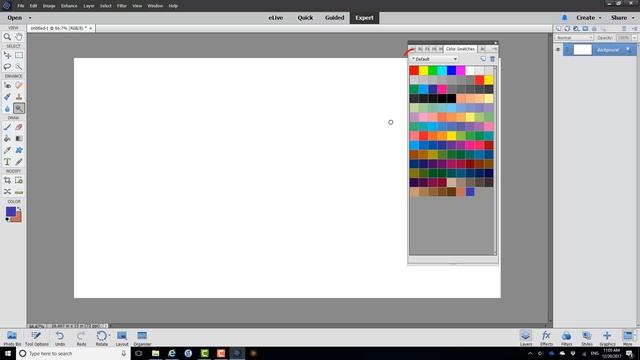Select the Spot Healing Brush tool

[x=19, y=85]
